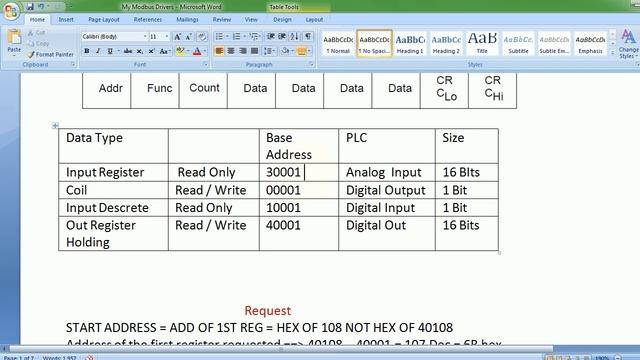This screenshot has width=640, height=360.
Task: Open the Font dialog launcher
Action: [x=205, y=64]
